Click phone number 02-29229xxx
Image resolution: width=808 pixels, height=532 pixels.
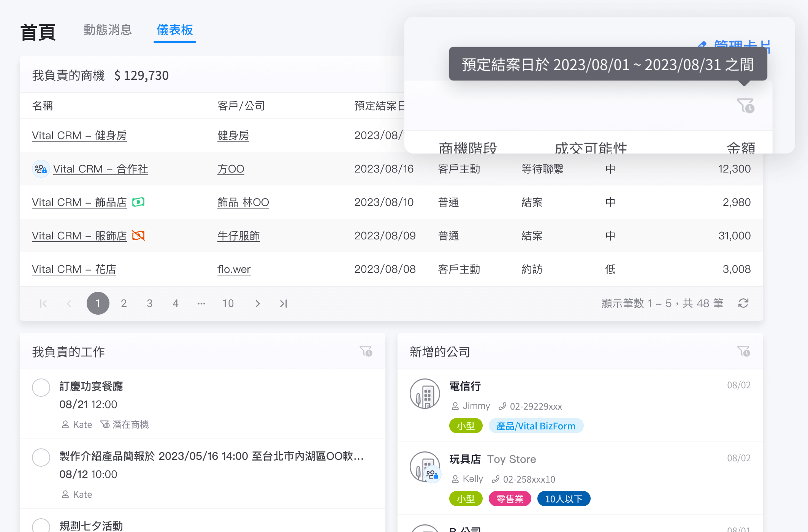coord(531,406)
